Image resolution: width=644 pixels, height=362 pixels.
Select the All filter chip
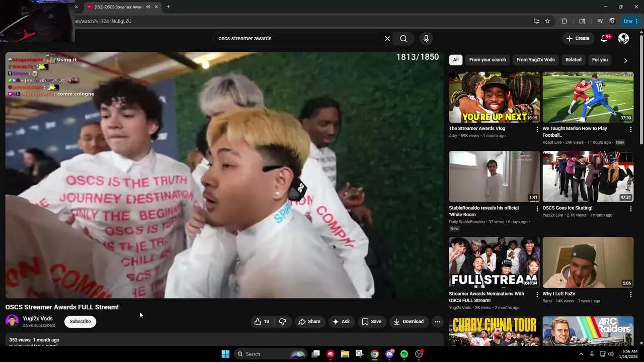click(456, 60)
